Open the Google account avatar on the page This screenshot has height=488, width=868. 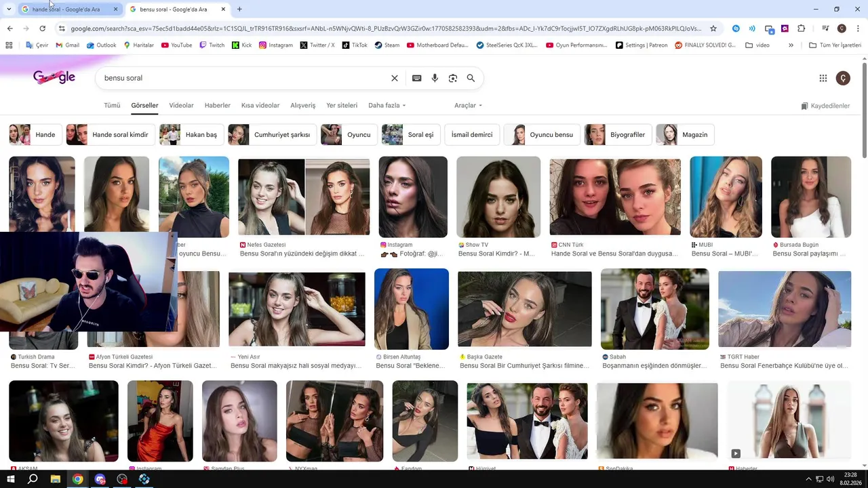pyautogui.click(x=843, y=78)
